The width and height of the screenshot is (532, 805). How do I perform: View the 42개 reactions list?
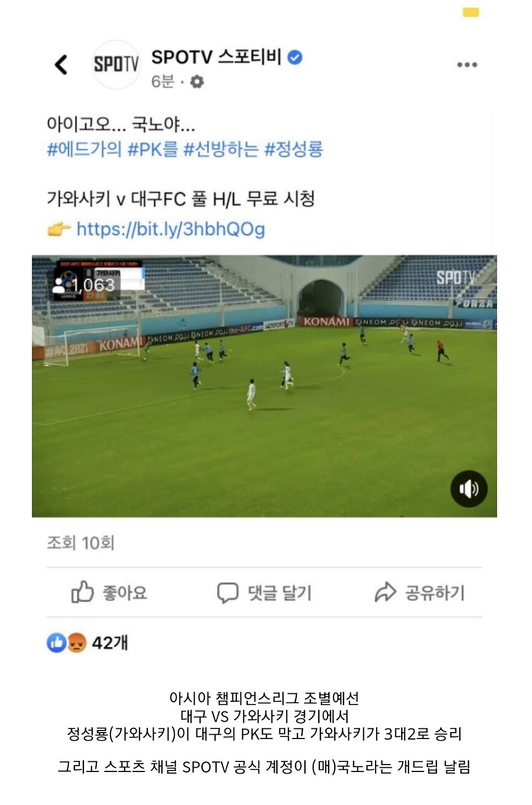[110, 643]
